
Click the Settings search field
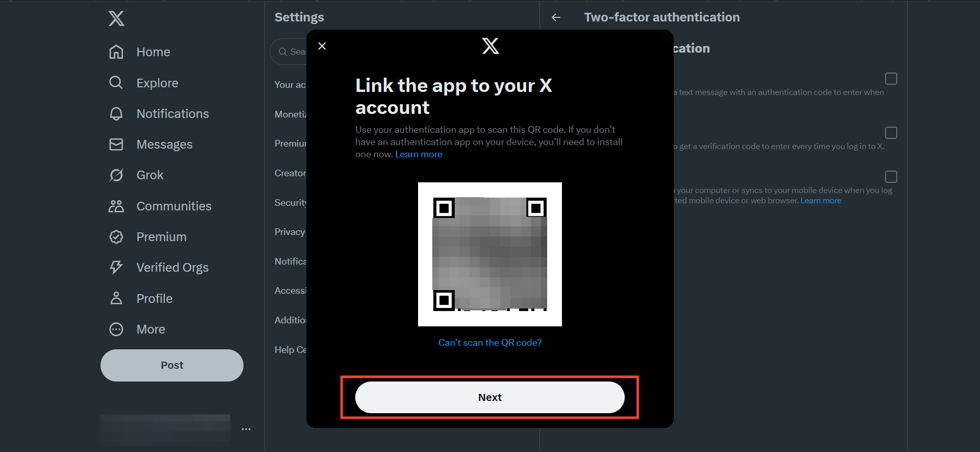tap(288, 52)
